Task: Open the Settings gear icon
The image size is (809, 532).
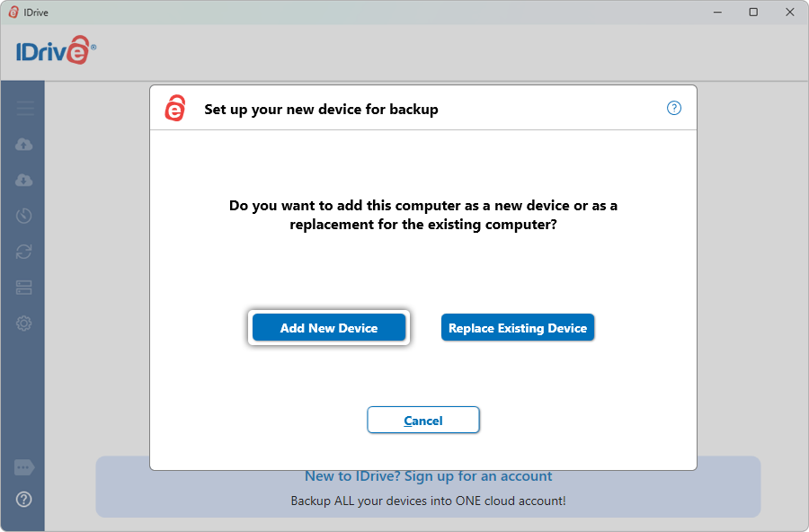Action: click(x=24, y=324)
